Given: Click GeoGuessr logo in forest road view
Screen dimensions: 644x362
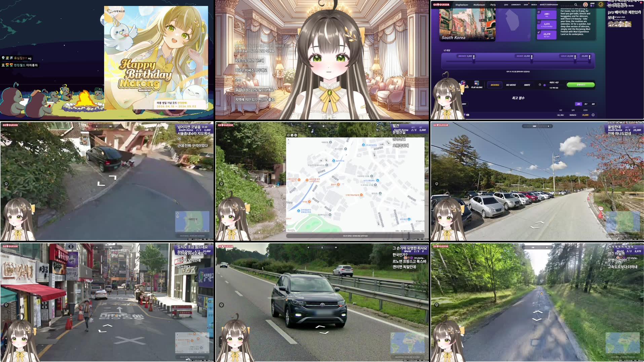Looking at the screenshot, I should coord(441,246).
